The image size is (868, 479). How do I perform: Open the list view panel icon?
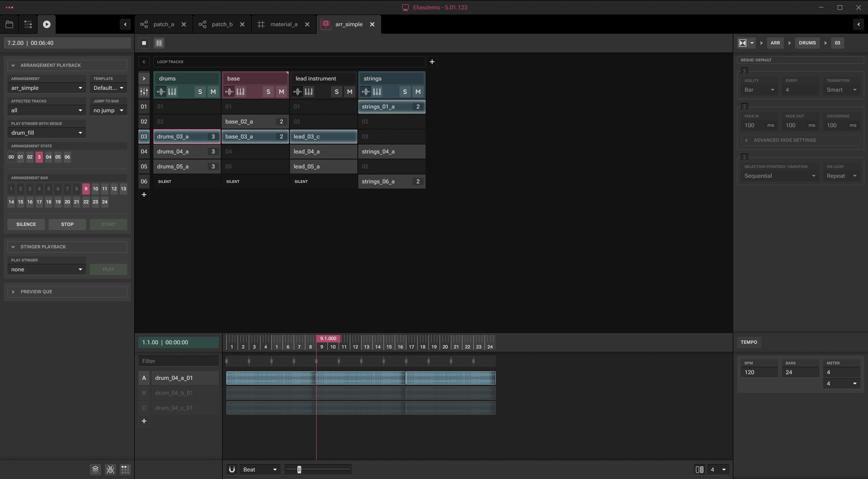coord(28,24)
